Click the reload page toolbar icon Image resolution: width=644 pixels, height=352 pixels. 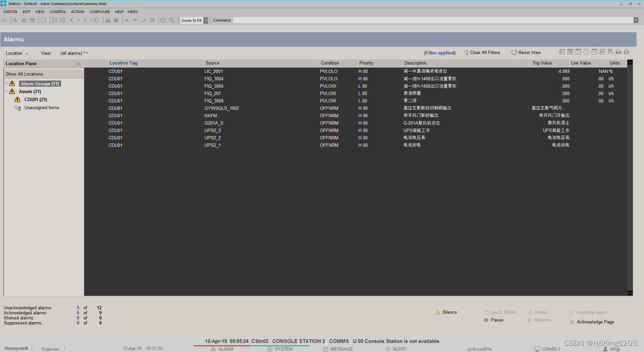(x=97, y=20)
